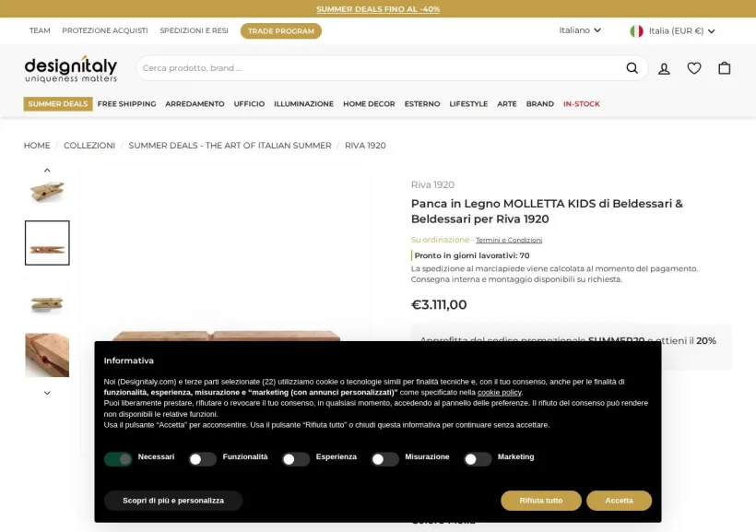The height and width of the screenshot is (532, 756).
Task: Open the BRAND menu
Action: coord(540,103)
